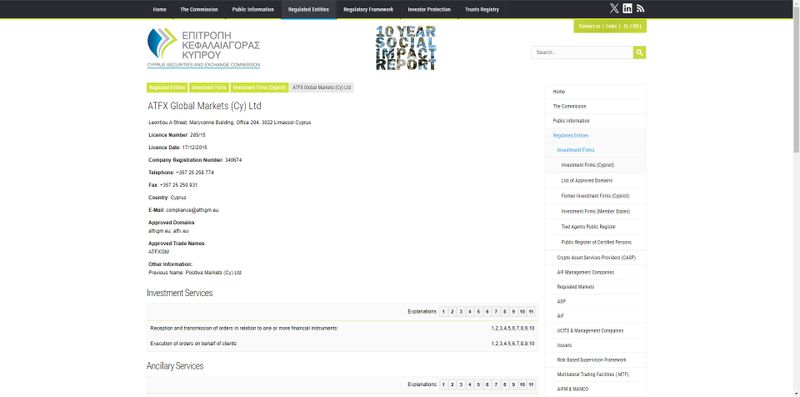This screenshot has height=397, width=800.
Task: Click the Links link in green bar
Action: coord(611,26)
